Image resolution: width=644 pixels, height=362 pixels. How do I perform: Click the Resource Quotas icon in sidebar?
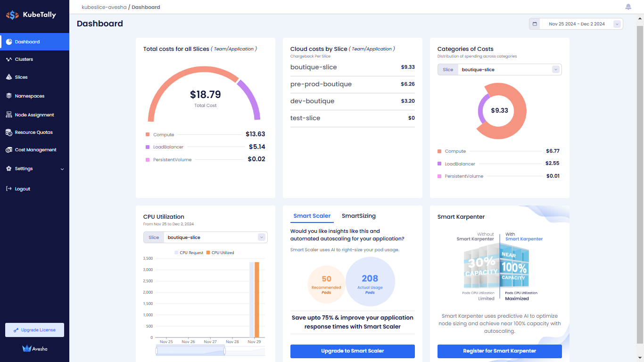pos(9,132)
